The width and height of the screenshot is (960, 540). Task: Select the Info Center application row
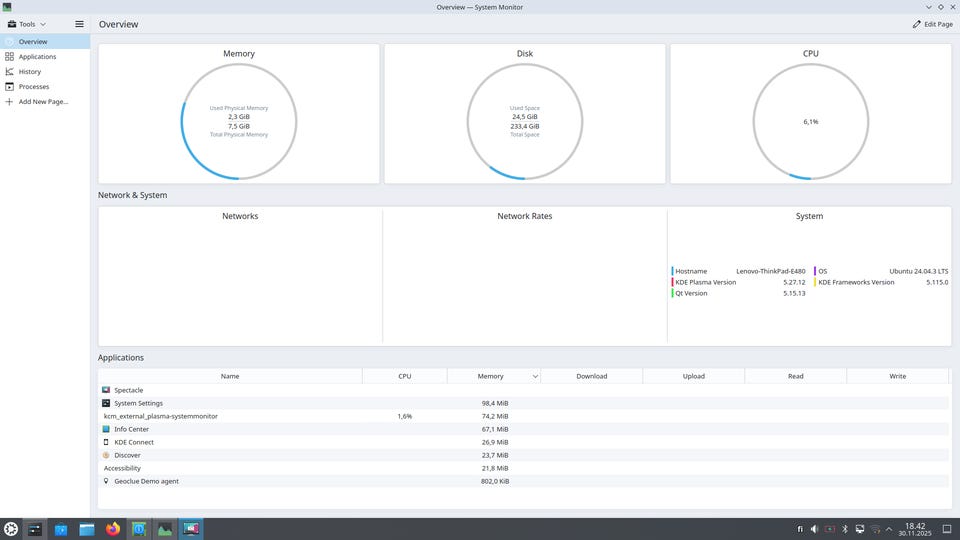pyautogui.click(x=523, y=429)
